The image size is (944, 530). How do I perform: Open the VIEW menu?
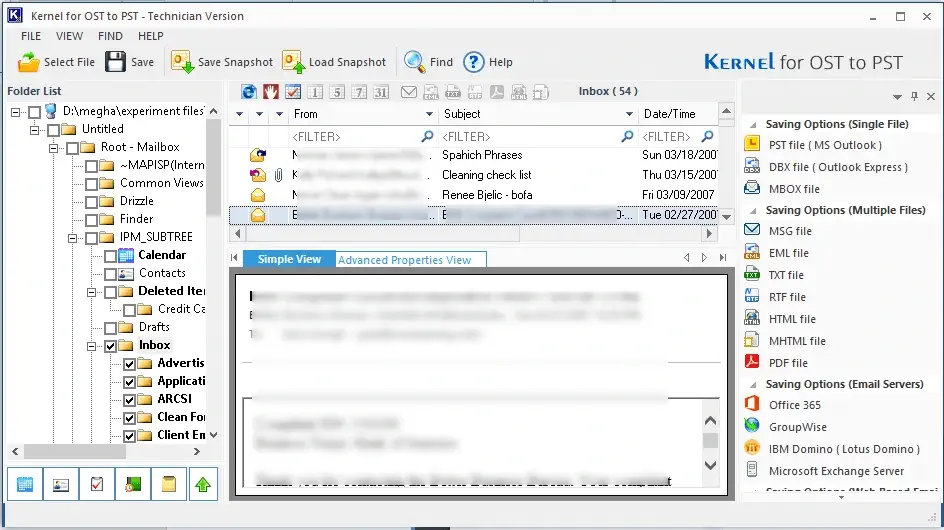(69, 36)
